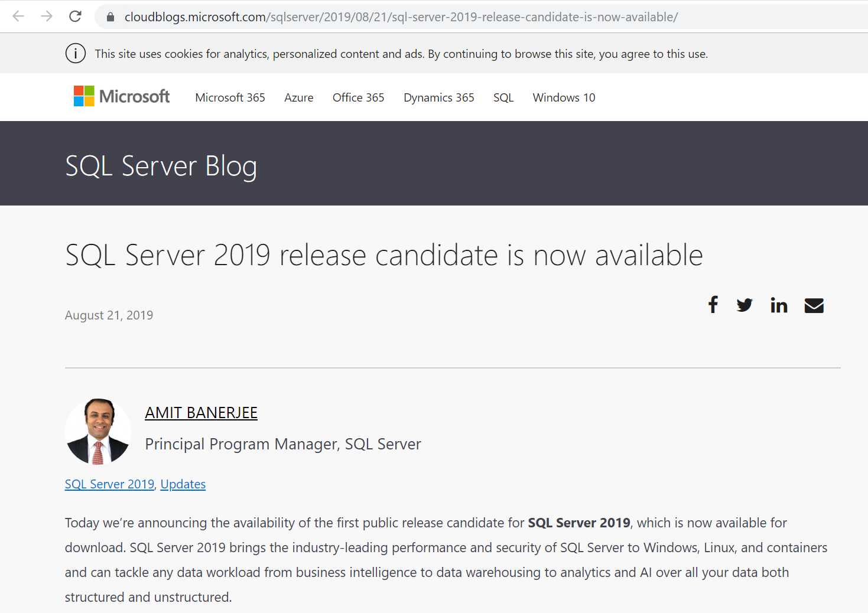Reload the page with refresh icon
This screenshot has height=613, width=868.
[x=75, y=17]
